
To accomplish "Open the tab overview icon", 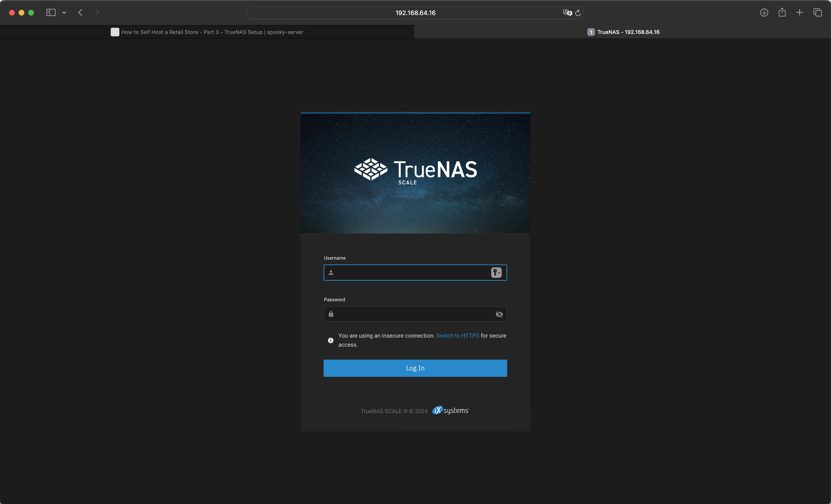I will coord(818,12).
